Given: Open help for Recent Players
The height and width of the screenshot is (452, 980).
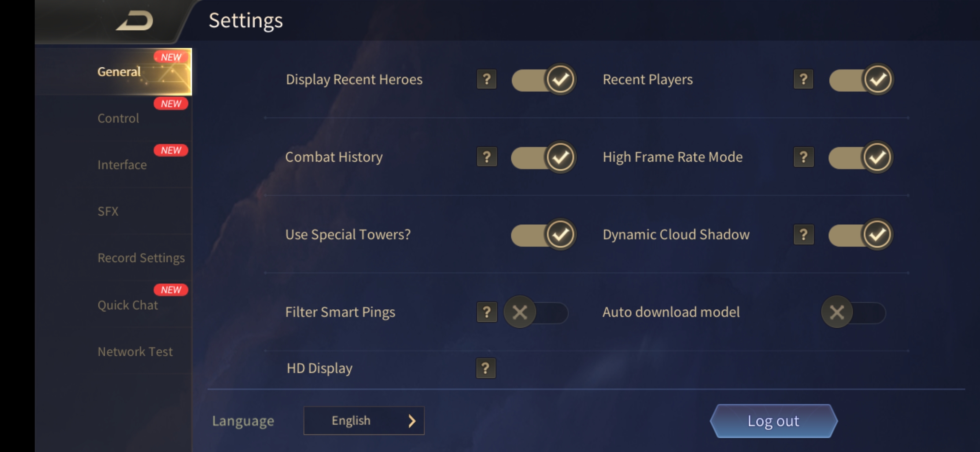Looking at the screenshot, I should click(x=803, y=80).
